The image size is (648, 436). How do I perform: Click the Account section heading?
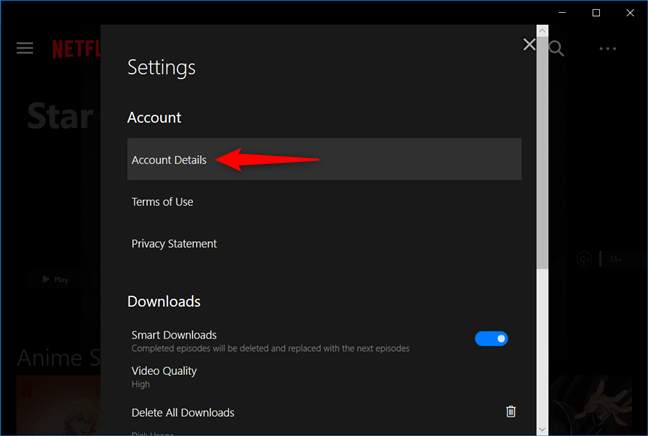tap(154, 117)
